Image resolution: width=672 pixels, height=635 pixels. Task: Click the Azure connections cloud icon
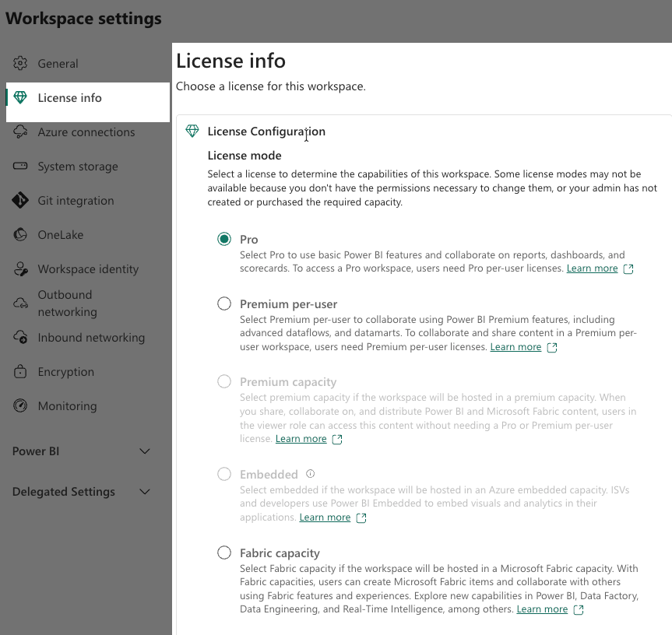(x=20, y=132)
